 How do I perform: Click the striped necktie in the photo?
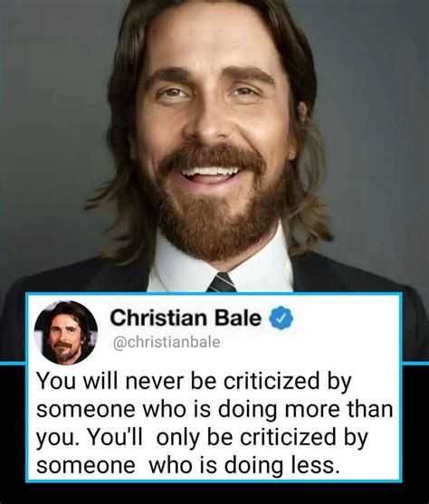(222, 282)
